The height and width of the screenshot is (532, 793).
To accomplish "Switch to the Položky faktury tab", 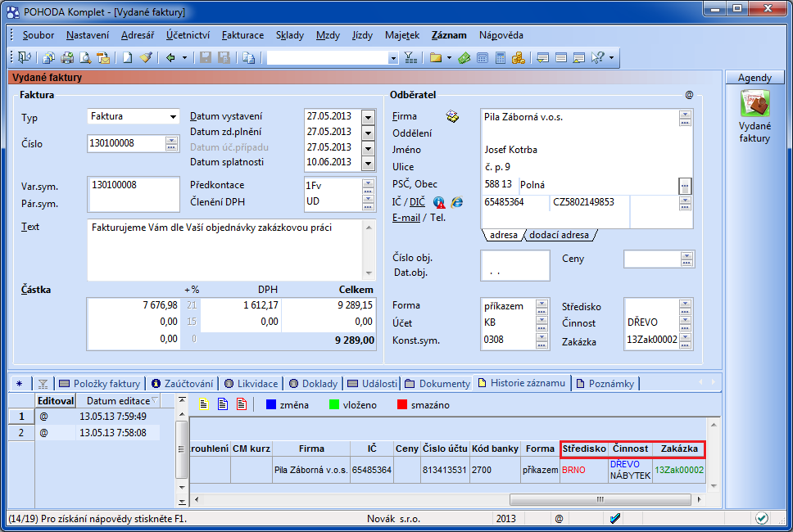I will (x=100, y=384).
